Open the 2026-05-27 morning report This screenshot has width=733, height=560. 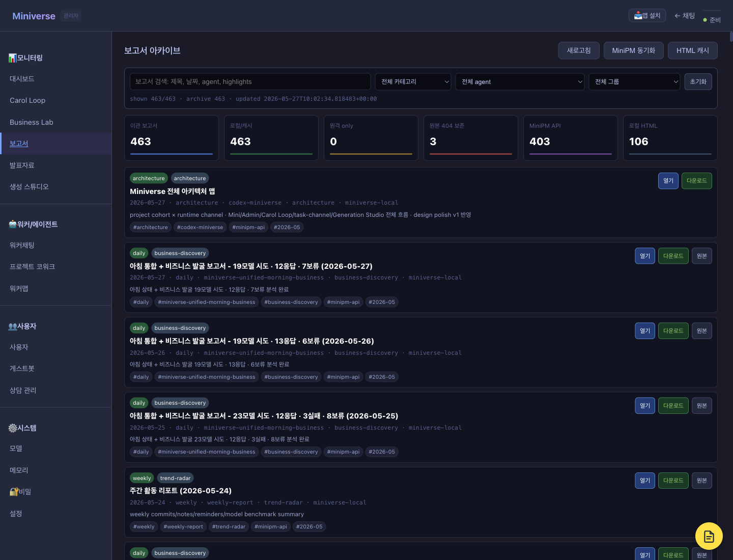645,256
